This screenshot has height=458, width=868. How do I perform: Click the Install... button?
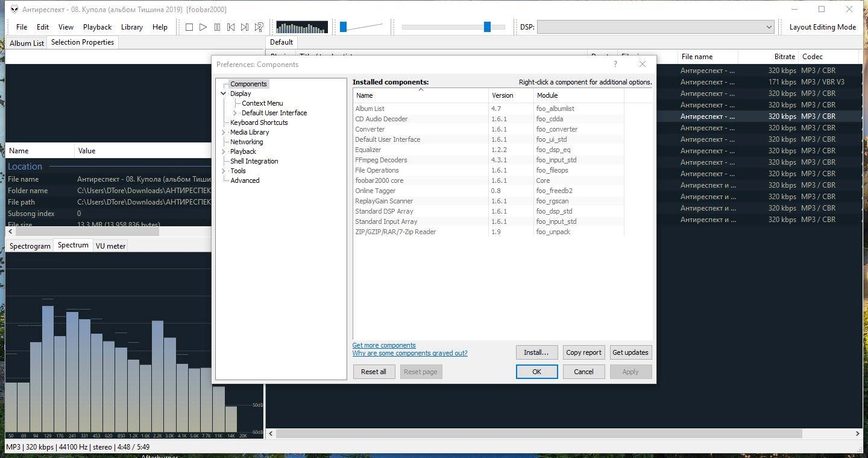536,352
